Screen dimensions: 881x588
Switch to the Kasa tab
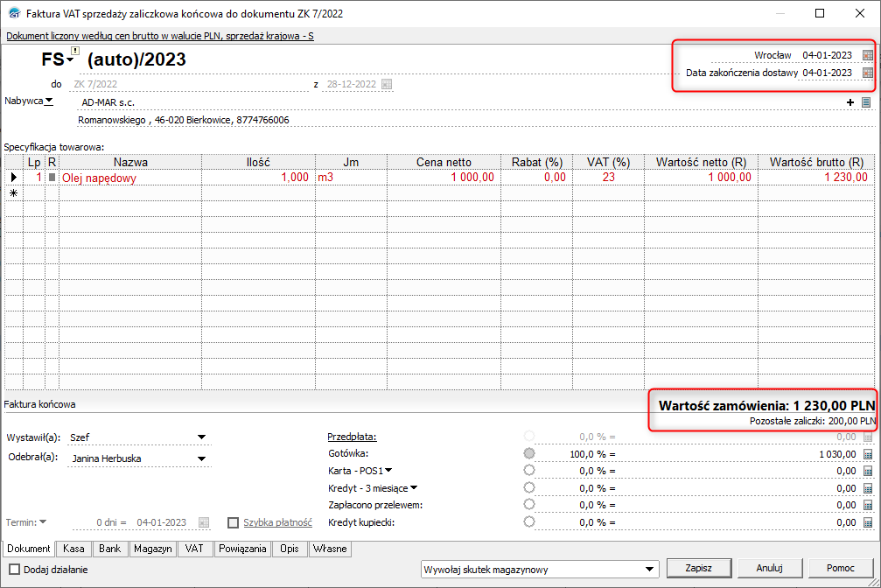click(x=73, y=549)
